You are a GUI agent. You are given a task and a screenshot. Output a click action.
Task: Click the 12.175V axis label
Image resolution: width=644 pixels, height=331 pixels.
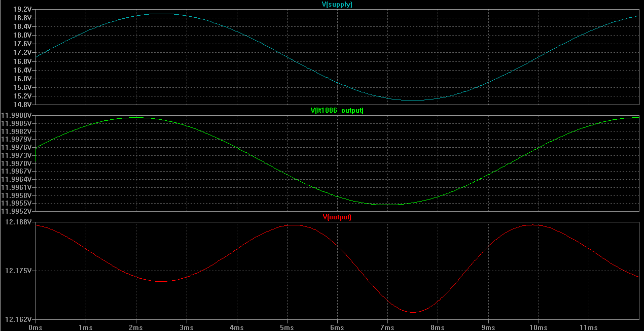19,271
